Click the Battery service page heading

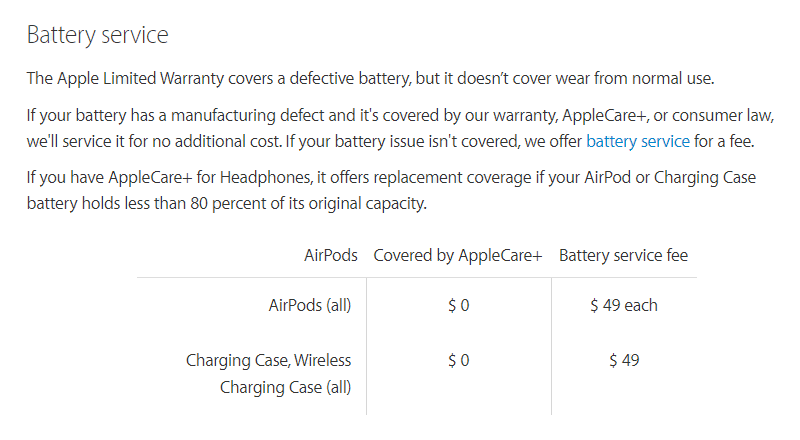tap(97, 35)
